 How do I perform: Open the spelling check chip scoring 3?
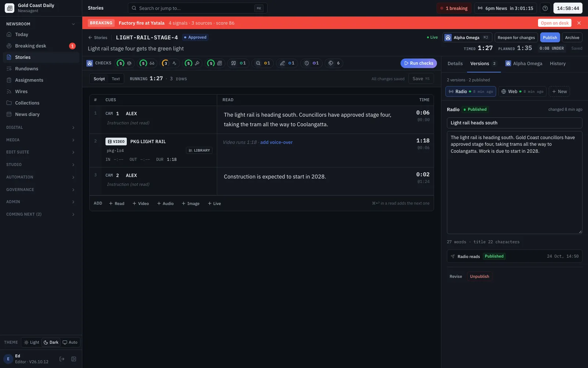pos(170,63)
